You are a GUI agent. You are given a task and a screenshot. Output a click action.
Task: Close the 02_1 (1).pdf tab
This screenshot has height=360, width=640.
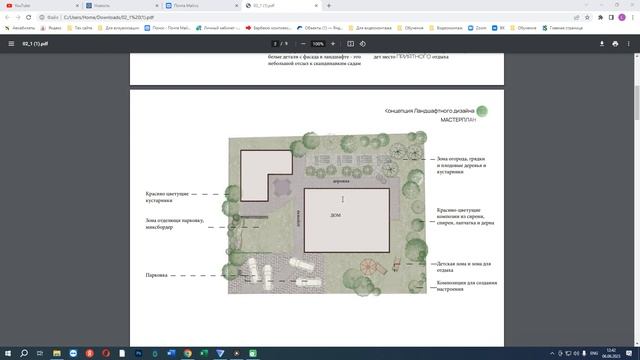(x=316, y=6)
